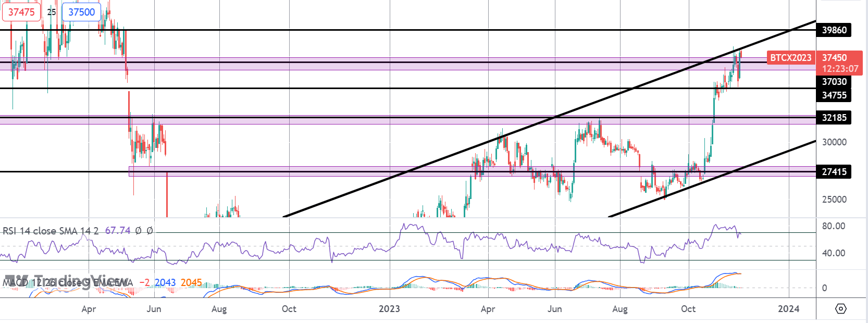Select the 39860 price level label
868x323 pixels.
pyautogui.click(x=834, y=30)
